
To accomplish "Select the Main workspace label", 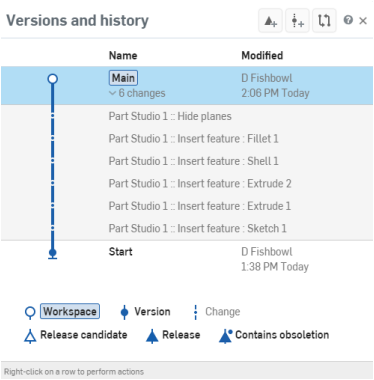I will coord(123,78).
